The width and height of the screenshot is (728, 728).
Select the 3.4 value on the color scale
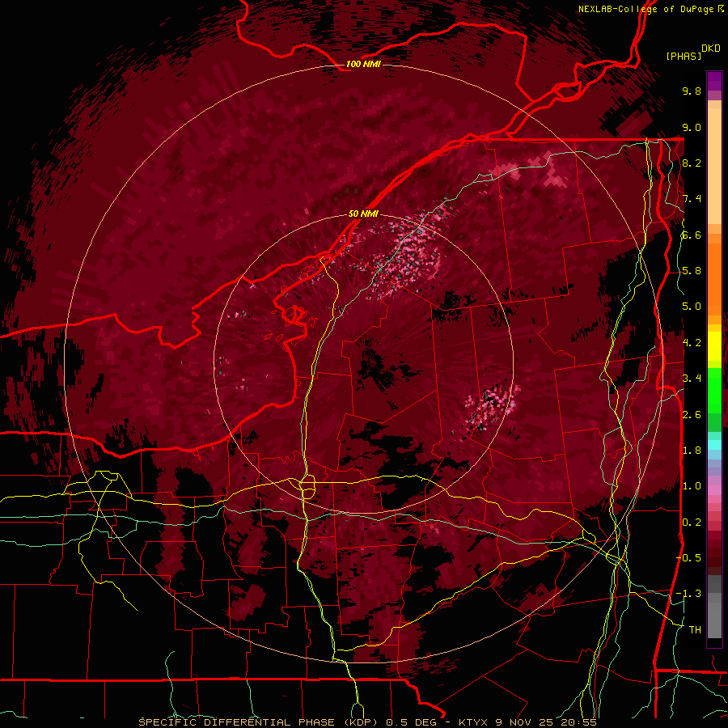pyautogui.click(x=692, y=379)
